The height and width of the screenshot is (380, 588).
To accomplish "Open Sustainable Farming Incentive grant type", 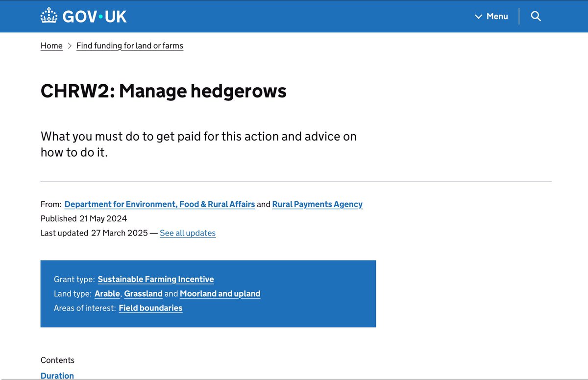I will tap(156, 279).
